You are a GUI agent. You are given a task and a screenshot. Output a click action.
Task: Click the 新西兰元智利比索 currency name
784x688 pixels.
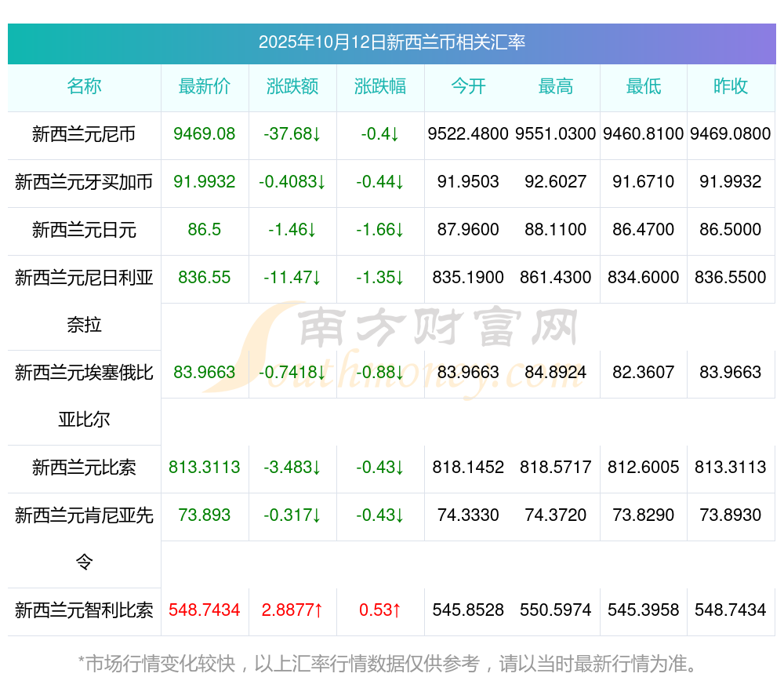[x=84, y=610]
